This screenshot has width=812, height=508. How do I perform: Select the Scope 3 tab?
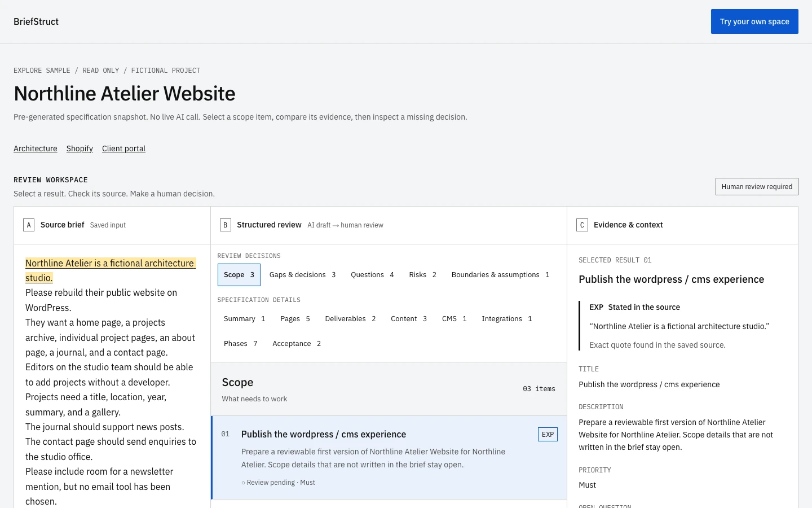[239, 275]
